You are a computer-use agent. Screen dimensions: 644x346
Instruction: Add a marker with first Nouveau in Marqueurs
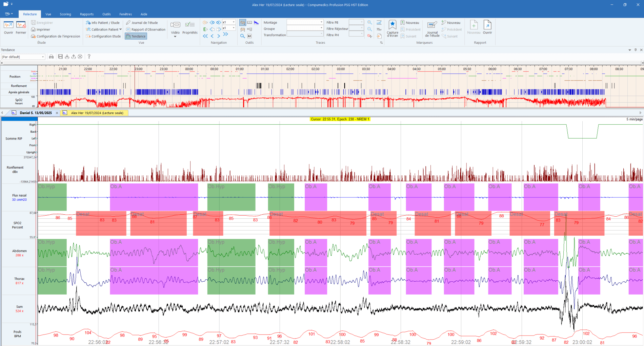[410, 23]
